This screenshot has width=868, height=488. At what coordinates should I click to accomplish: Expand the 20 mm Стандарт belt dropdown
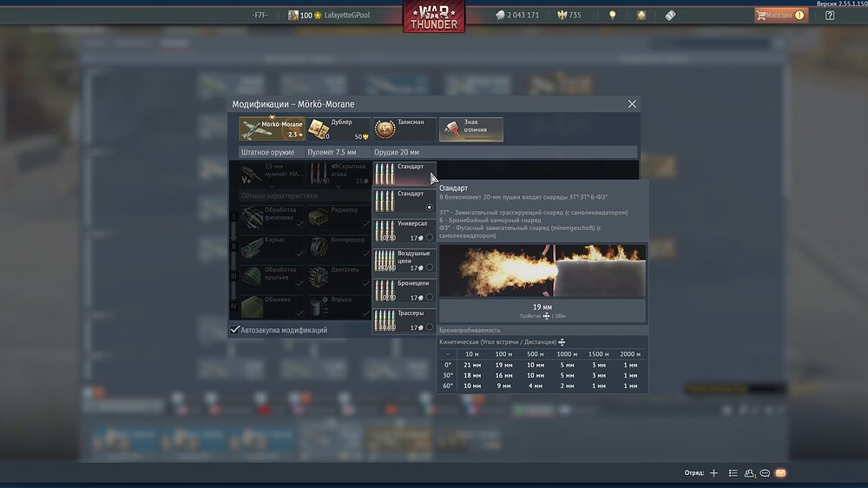pyautogui.click(x=404, y=174)
